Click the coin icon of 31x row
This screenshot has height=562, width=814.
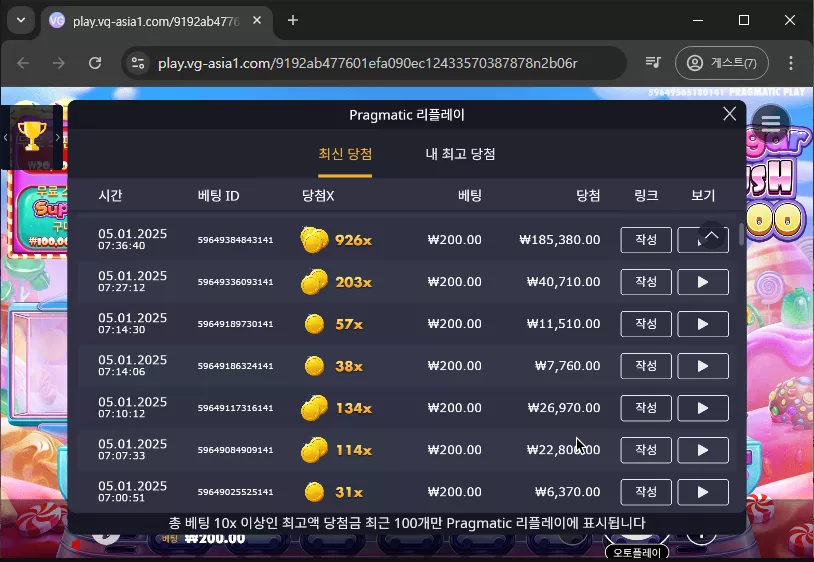[314, 492]
